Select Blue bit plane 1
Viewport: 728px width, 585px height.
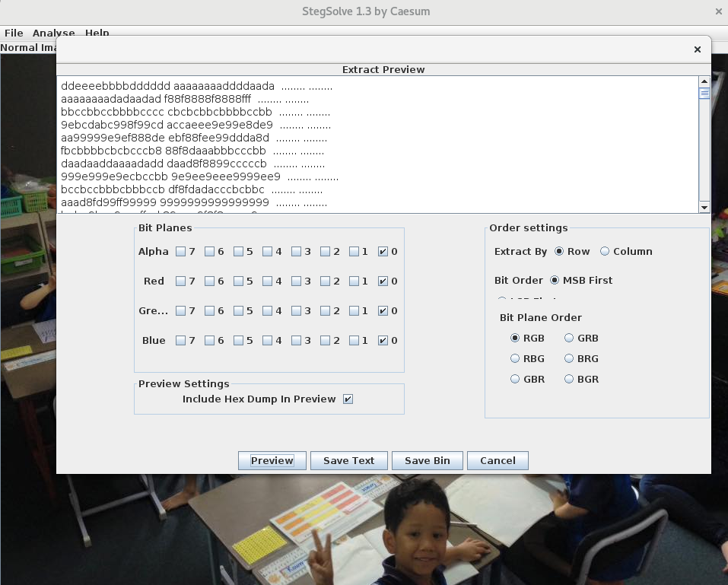click(354, 341)
